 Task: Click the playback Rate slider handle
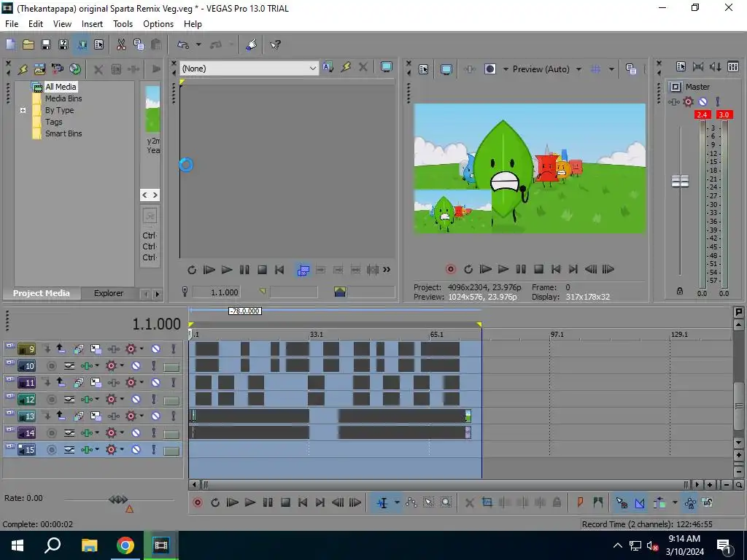click(x=118, y=499)
